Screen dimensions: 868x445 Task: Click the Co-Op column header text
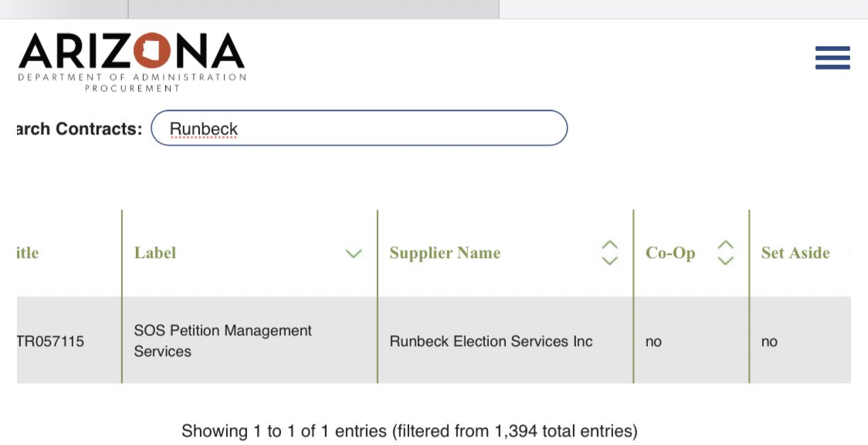pos(670,253)
